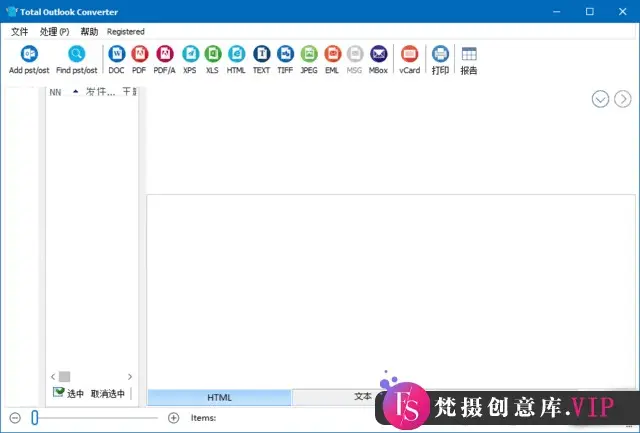
Task: Close the Total Outlook Converter window
Action: (622, 11)
